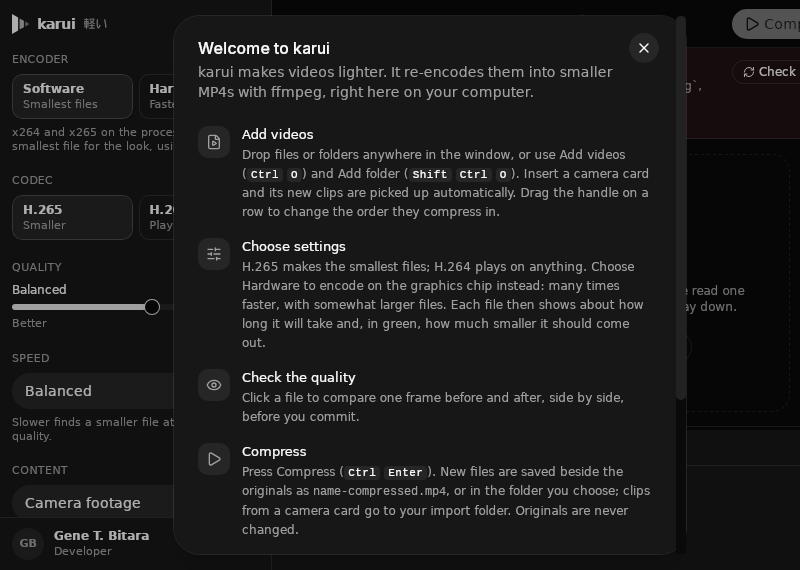Open the Content Camera footage dropdown
800x570 pixels.
coord(93,503)
